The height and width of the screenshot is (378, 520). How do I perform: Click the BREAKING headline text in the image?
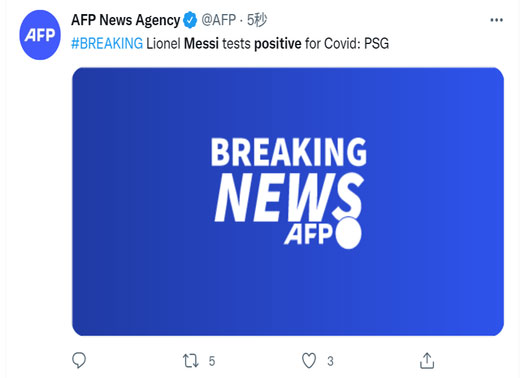289,152
